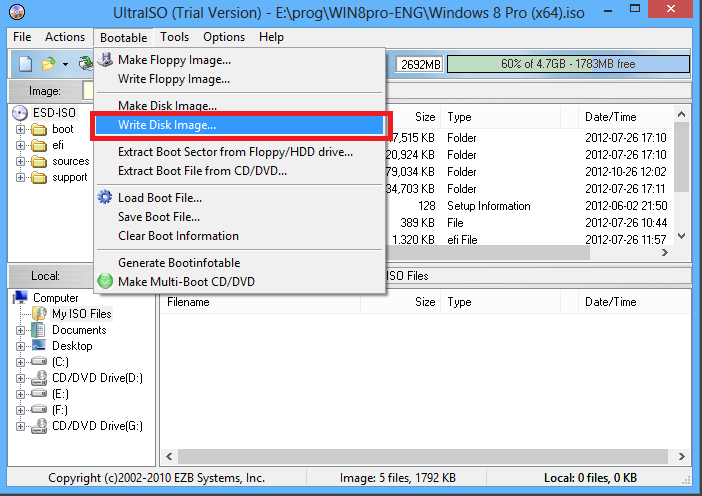
Task: Open the File menu
Action: point(22,37)
